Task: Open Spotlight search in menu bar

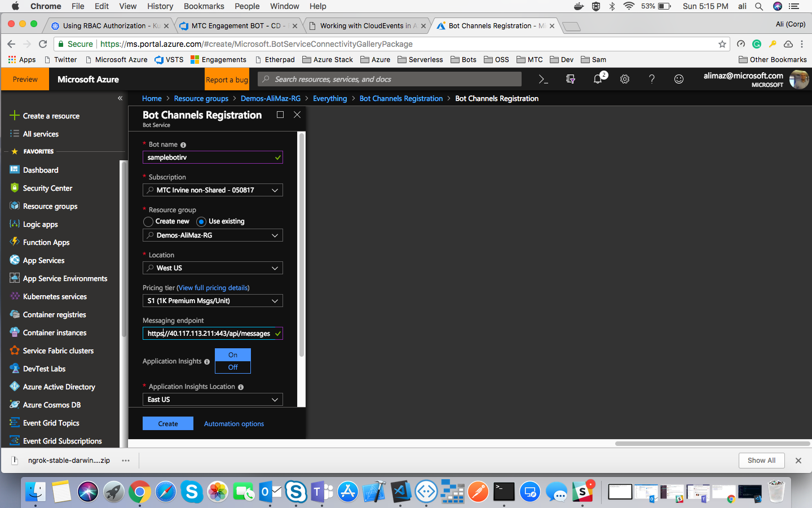Action: tap(759, 6)
